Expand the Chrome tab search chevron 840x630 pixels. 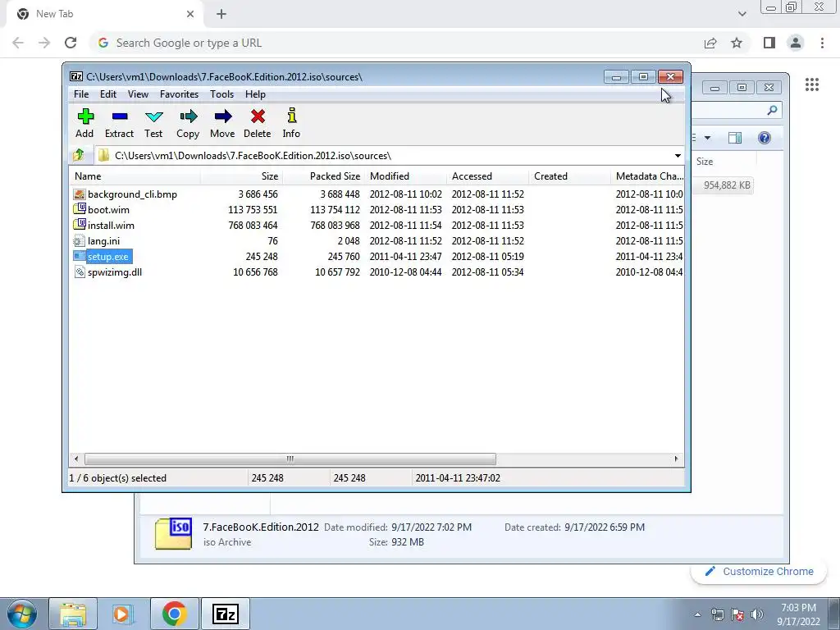coord(742,14)
